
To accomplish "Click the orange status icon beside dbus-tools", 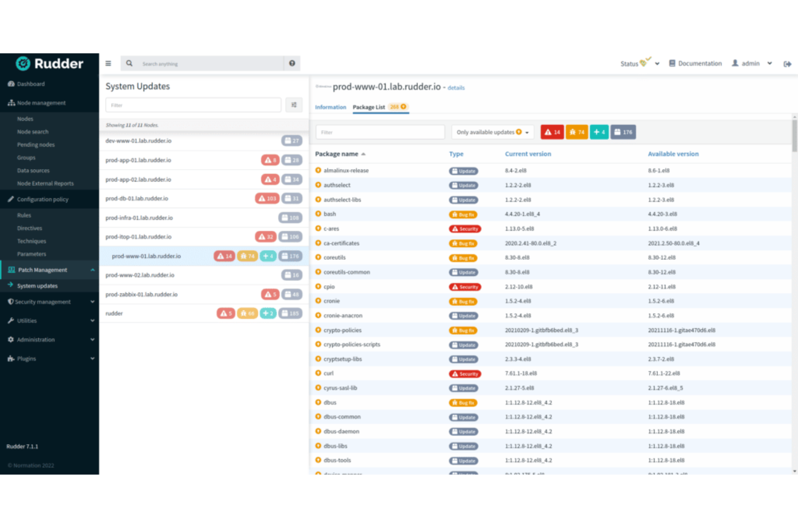I will click(318, 460).
